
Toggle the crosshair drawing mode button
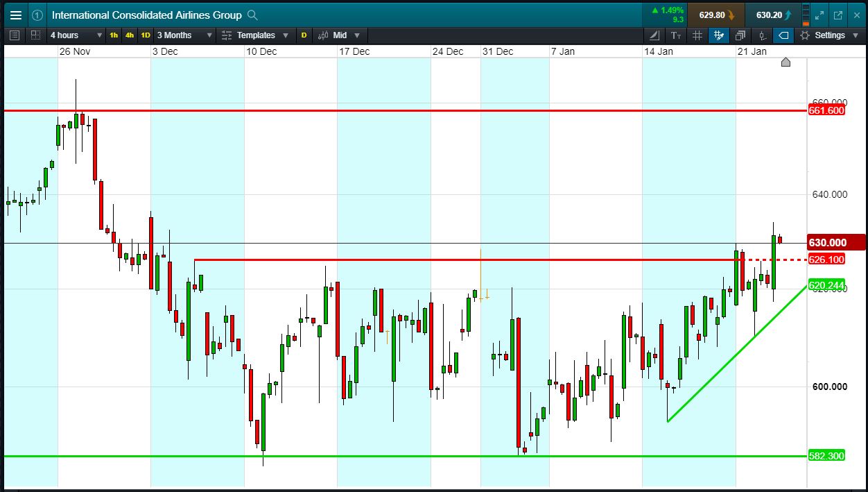[718, 35]
